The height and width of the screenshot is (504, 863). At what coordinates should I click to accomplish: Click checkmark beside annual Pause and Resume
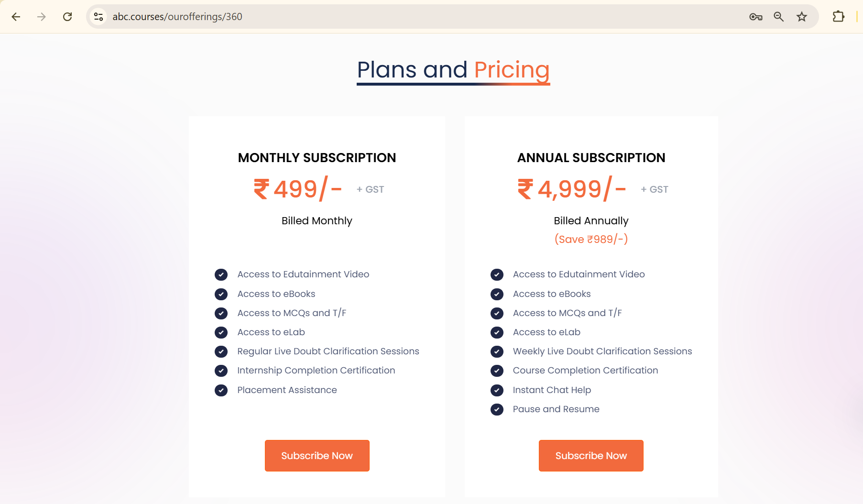497,409
